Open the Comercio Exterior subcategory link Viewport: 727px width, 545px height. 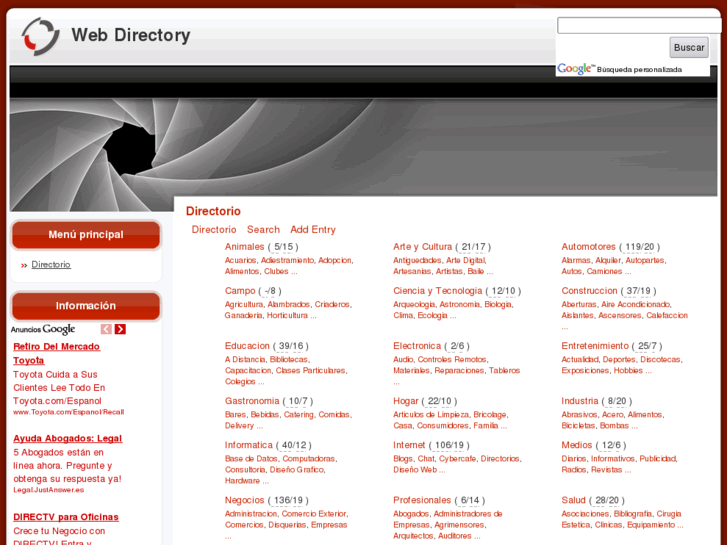click(314, 514)
